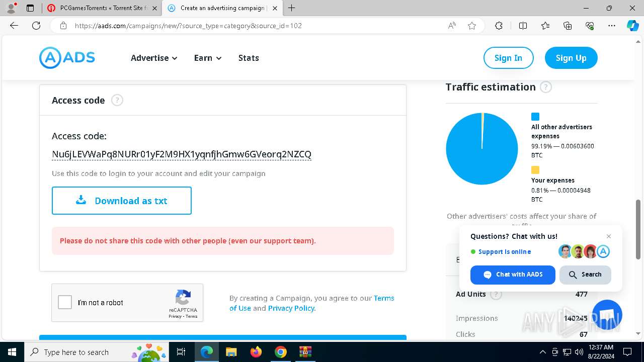Open the Edge profile icon
The image size is (644, 362).
tap(11, 8)
